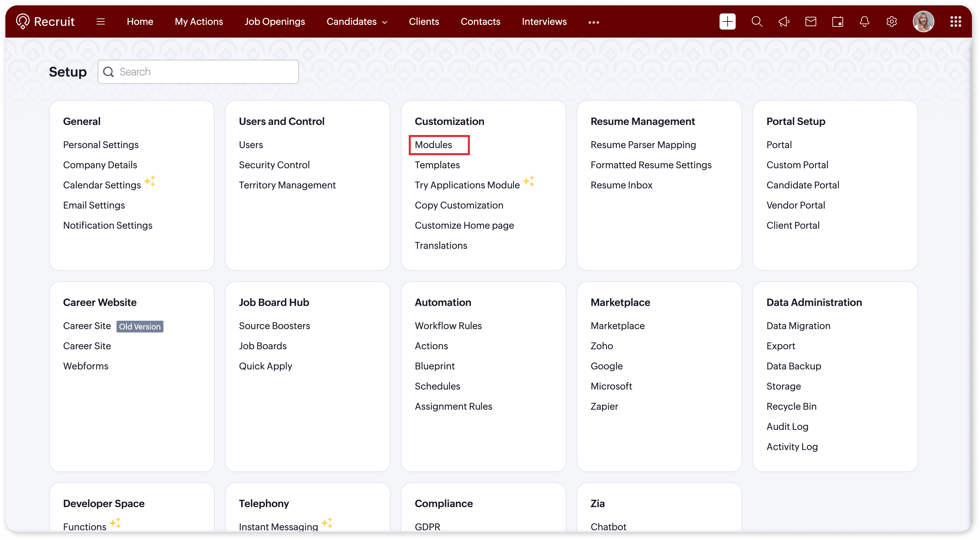
Task: Open the mail envelope icon
Action: click(811, 22)
